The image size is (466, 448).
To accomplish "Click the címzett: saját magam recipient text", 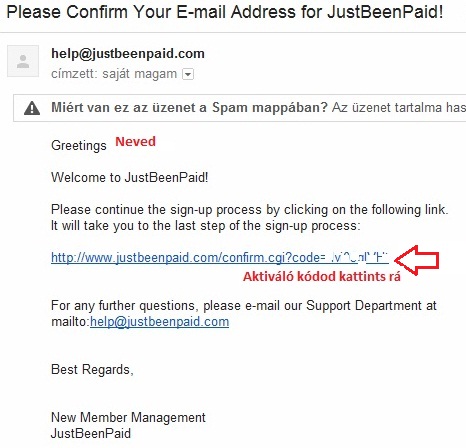I will coord(114,74).
